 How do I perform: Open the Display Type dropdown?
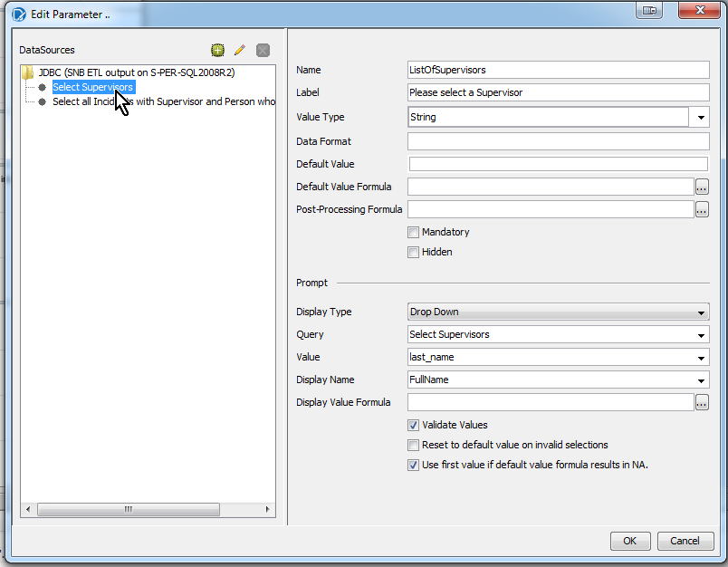[701, 312]
